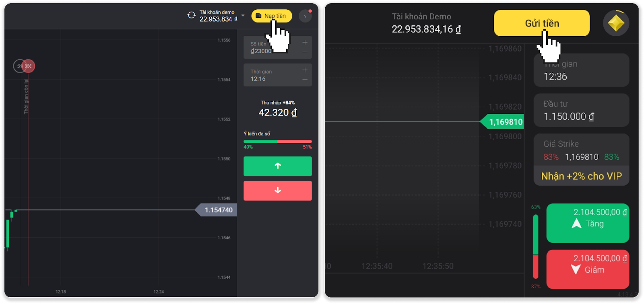Click the :29 countdown timer circle
The width and height of the screenshot is (644, 304).
19,66
